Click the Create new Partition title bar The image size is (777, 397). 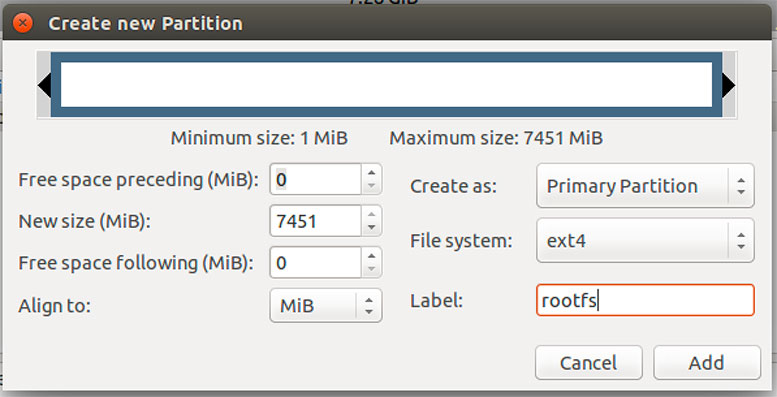388,23
